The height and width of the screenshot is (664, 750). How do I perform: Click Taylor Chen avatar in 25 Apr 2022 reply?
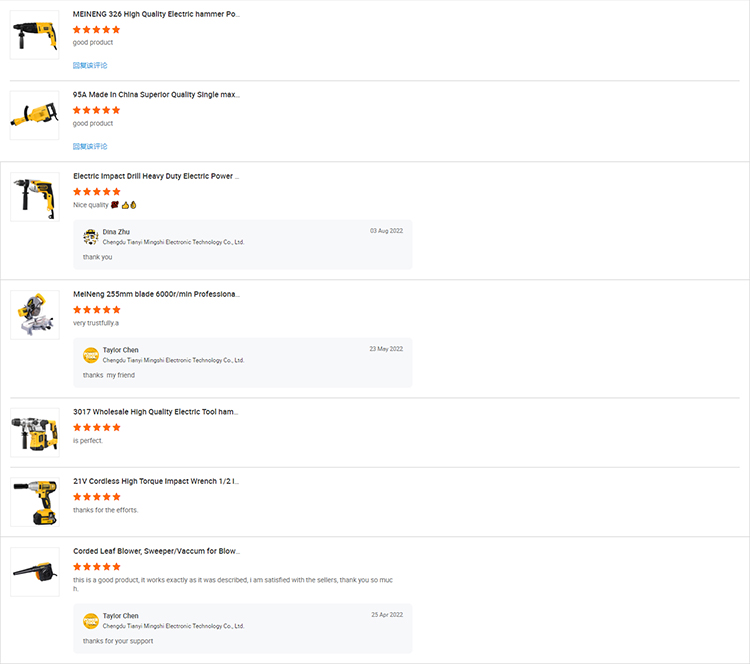point(91,620)
